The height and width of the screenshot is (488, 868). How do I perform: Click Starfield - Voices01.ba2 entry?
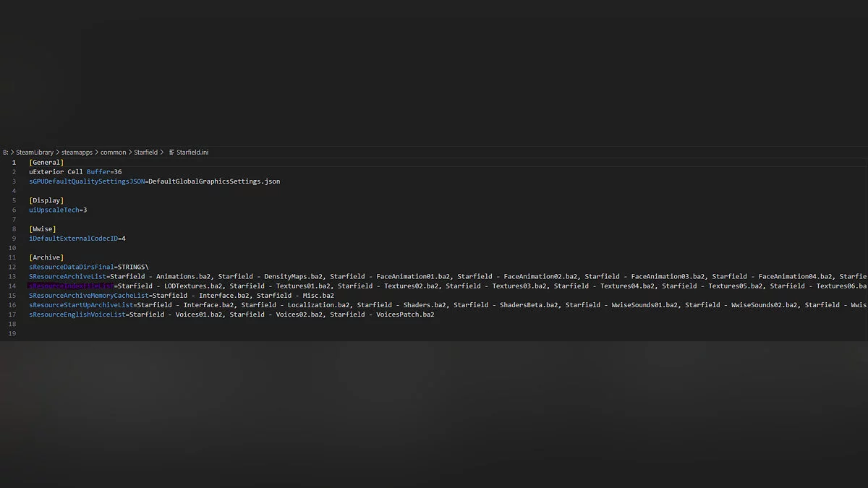(176, 314)
